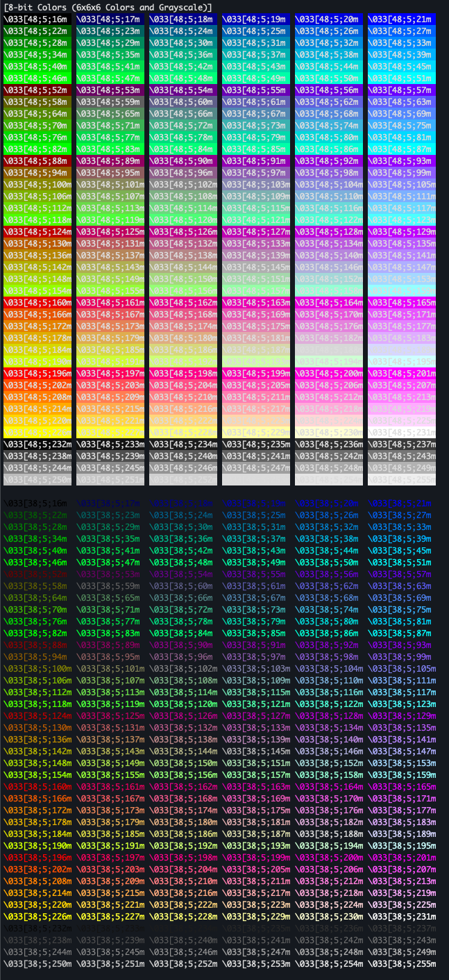Select the foreground text \033[38;5;165m
Image resolution: width=449 pixels, height=980 pixels.
click(401, 787)
